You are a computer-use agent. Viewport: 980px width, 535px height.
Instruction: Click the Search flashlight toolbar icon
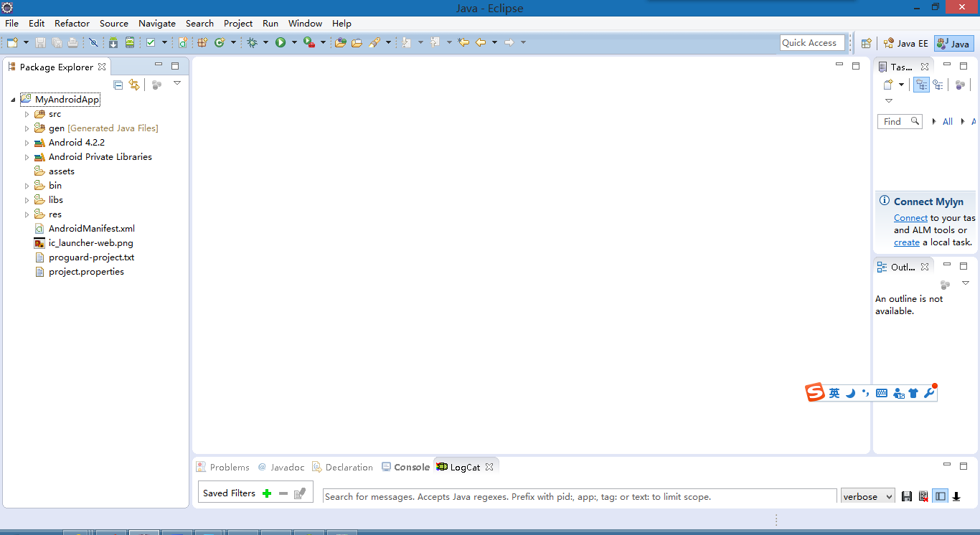(374, 43)
